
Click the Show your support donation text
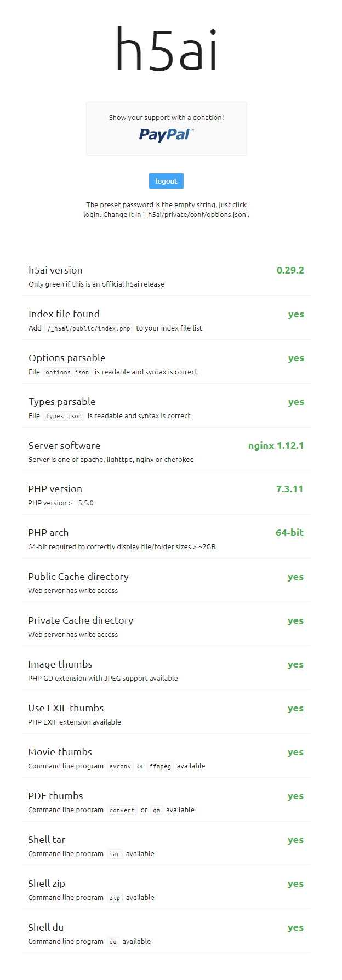pos(166,117)
